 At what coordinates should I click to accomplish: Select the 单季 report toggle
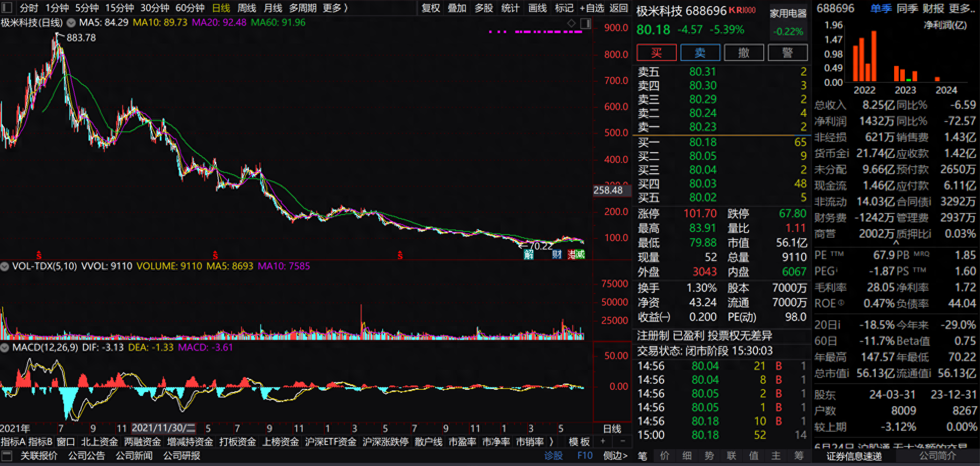pos(881,9)
